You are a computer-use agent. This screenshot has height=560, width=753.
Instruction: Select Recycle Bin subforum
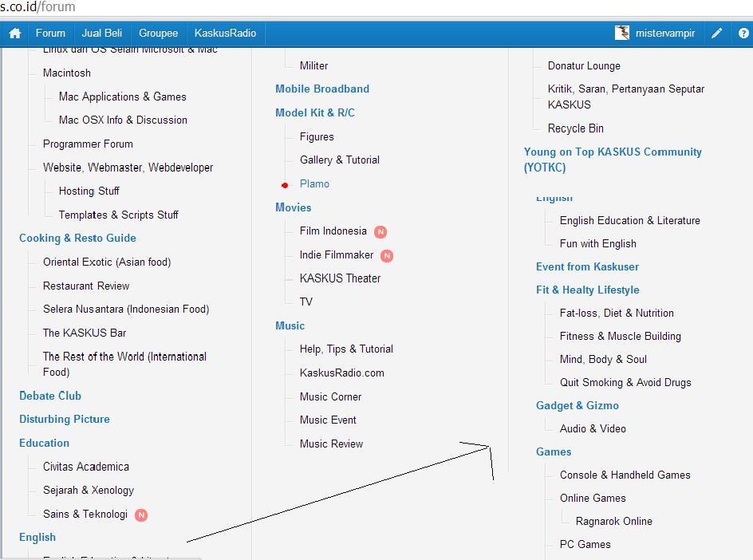(576, 128)
